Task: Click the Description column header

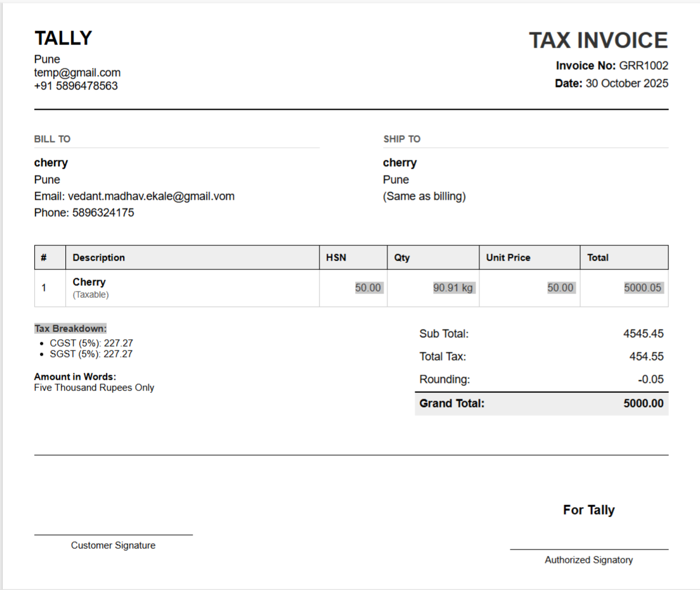Action: (x=99, y=258)
